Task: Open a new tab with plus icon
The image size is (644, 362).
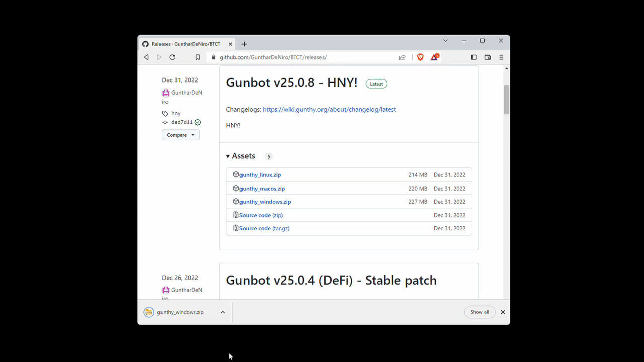Action: click(244, 44)
